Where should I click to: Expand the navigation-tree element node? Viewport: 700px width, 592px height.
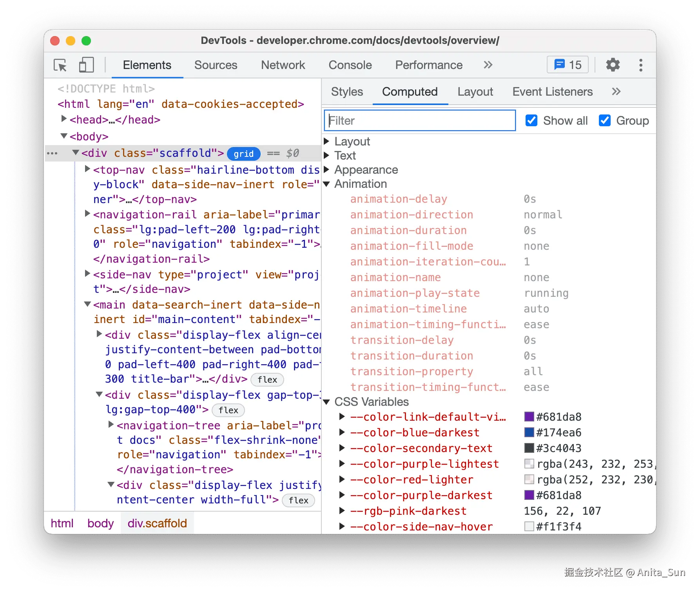pos(111,425)
